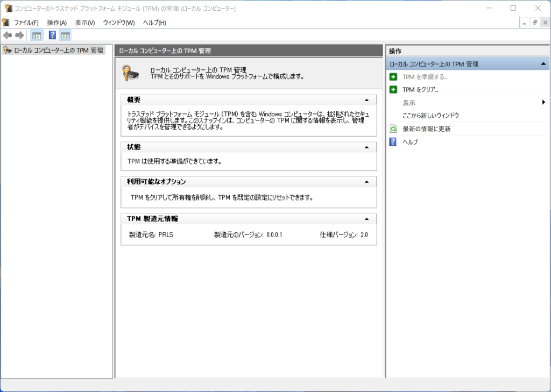
Task: Maximize the TPM management window
Action: pyautogui.click(x=513, y=8)
